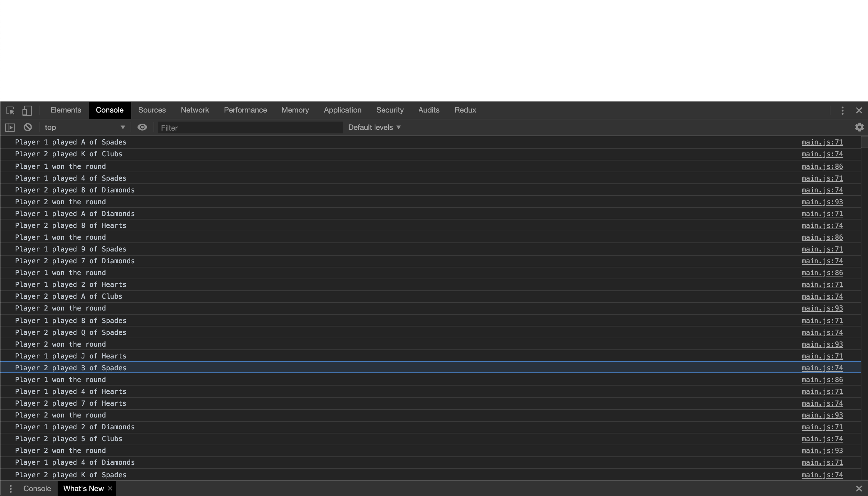Toggle the device toolbar icon
Screen dimensions: 868x496
pyautogui.click(x=26, y=110)
